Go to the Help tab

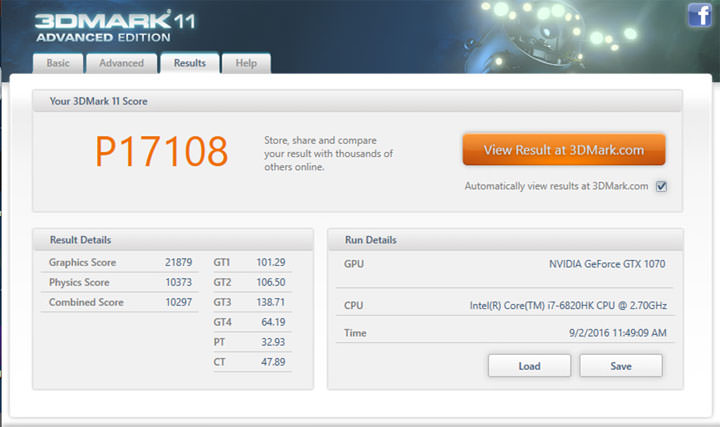(x=246, y=63)
